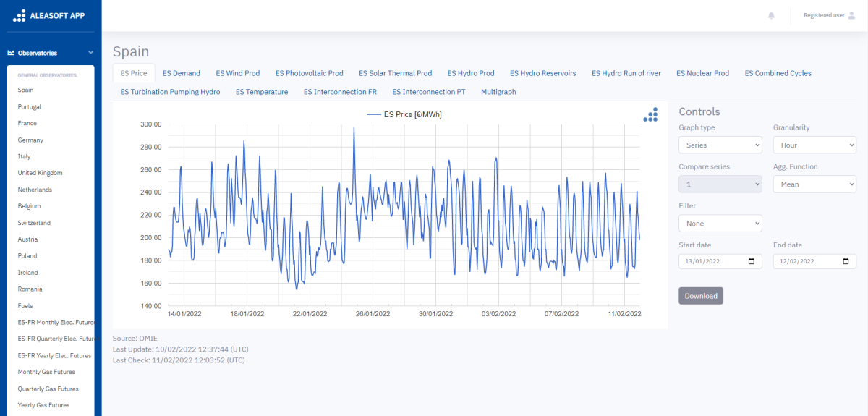Switch to the ES Demand tab

pyautogui.click(x=182, y=73)
